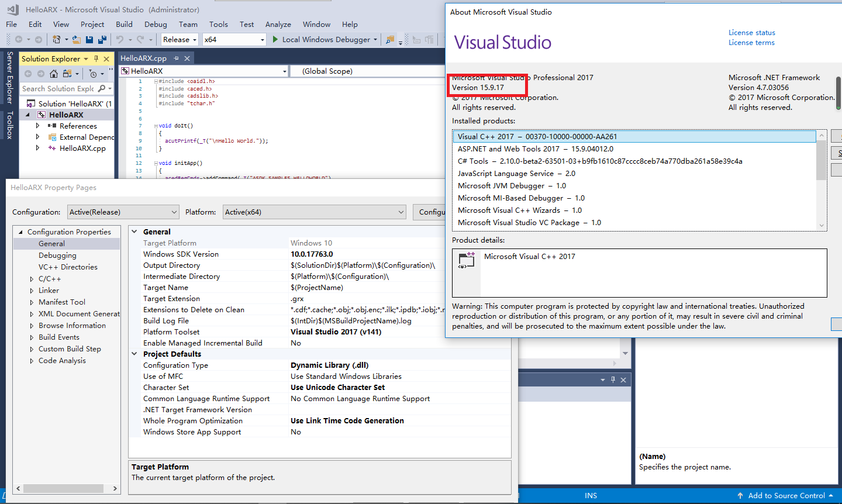Click the Find in Files toolbar icon
The width and height of the screenshot is (842, 504).
click(389, 40)
